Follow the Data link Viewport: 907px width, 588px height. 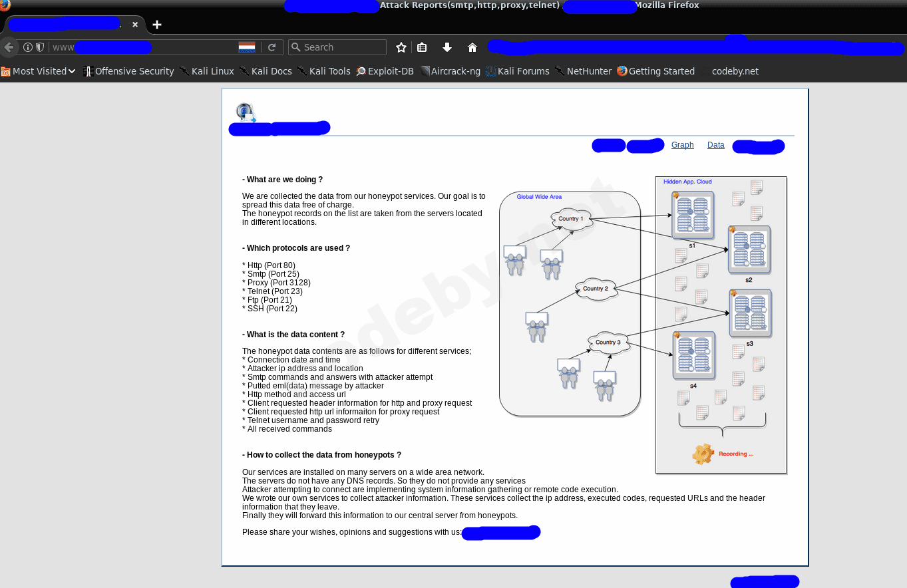(716, 145)
